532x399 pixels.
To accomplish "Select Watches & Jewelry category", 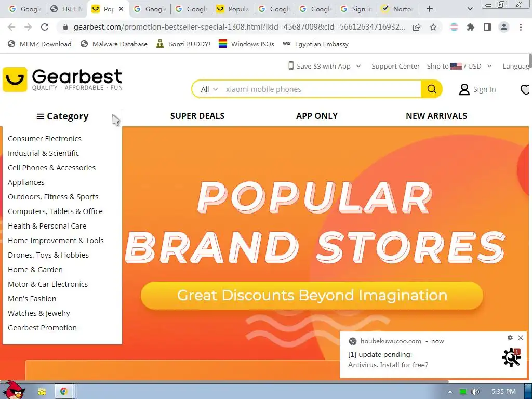I will click(x=38, y=313).
